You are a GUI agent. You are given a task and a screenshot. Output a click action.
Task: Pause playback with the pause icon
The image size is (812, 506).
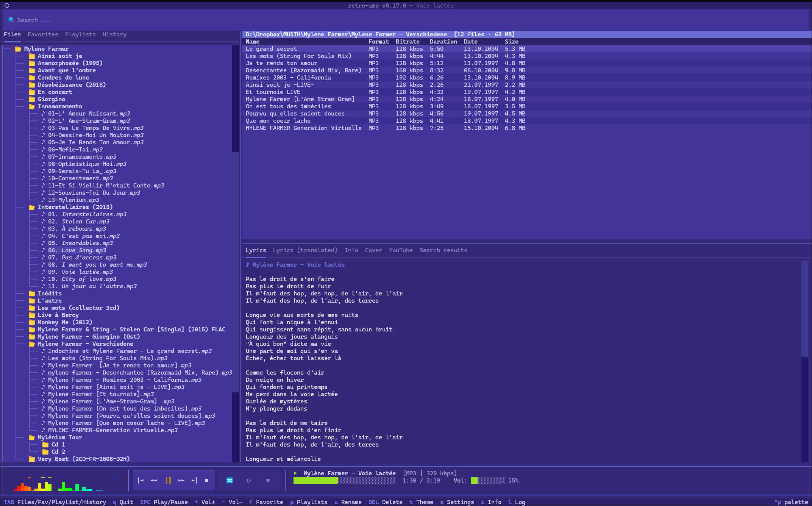168,480
